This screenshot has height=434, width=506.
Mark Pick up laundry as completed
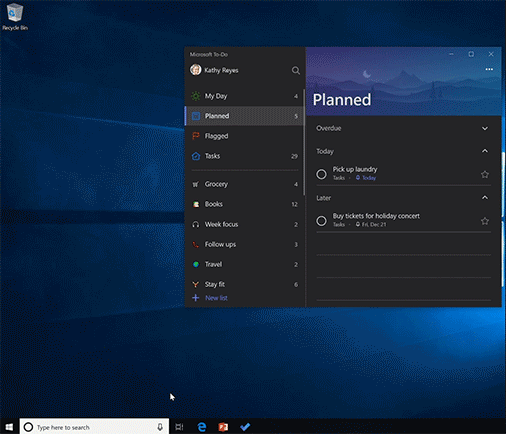(321, 174)
